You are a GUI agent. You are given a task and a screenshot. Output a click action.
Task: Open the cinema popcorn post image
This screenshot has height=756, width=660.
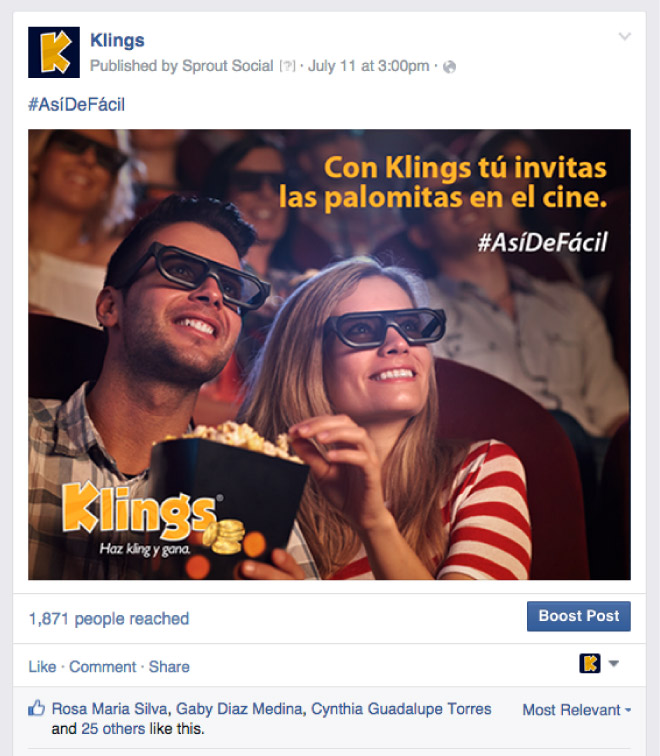[329, 354]
